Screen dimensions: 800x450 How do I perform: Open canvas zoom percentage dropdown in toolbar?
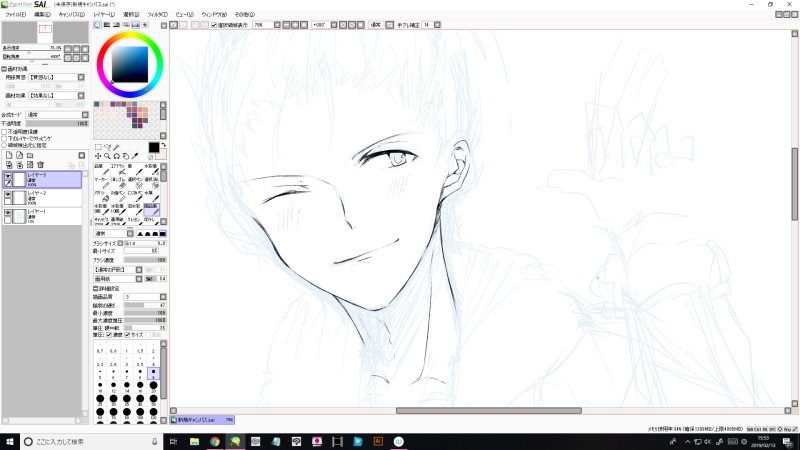tap(277, 24)
